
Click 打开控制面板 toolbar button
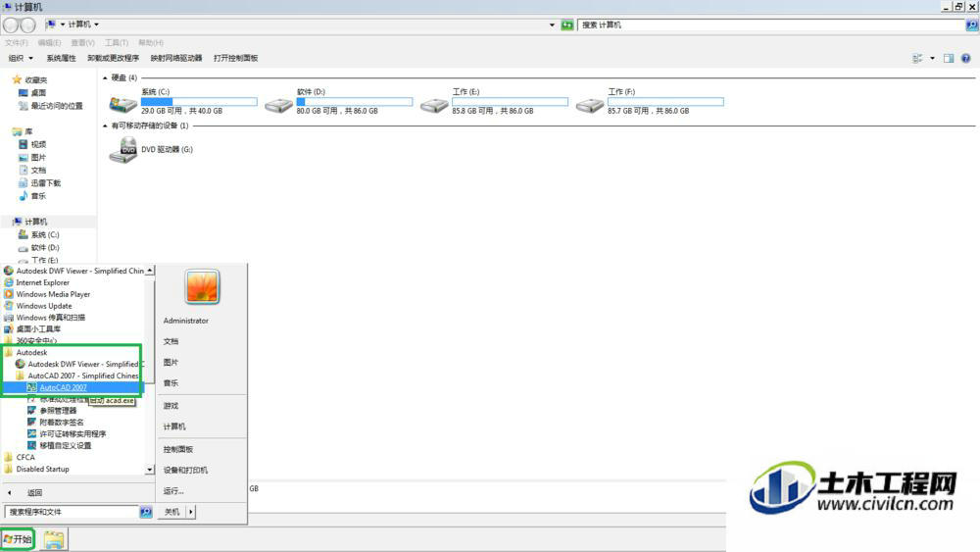click(235, 58)
